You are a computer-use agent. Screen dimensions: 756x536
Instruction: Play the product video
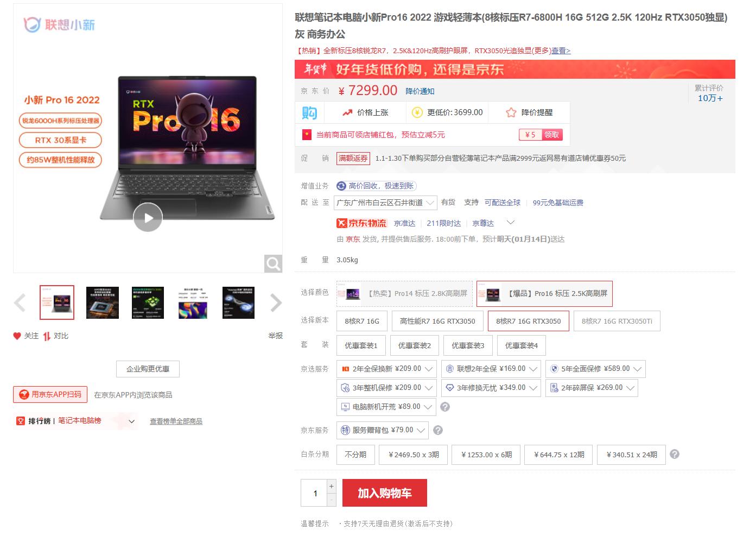(x=148, y=217)
